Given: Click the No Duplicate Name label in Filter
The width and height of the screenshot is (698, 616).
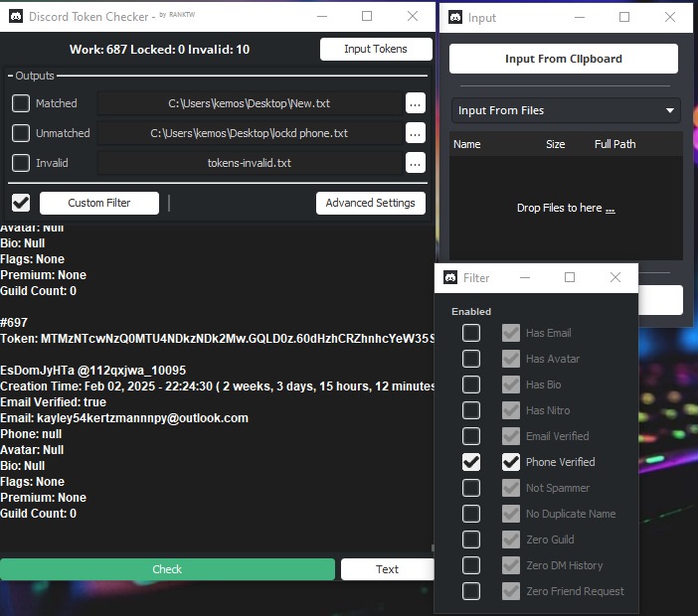Looking at the screenshot, I should click(x=571, y=514).
